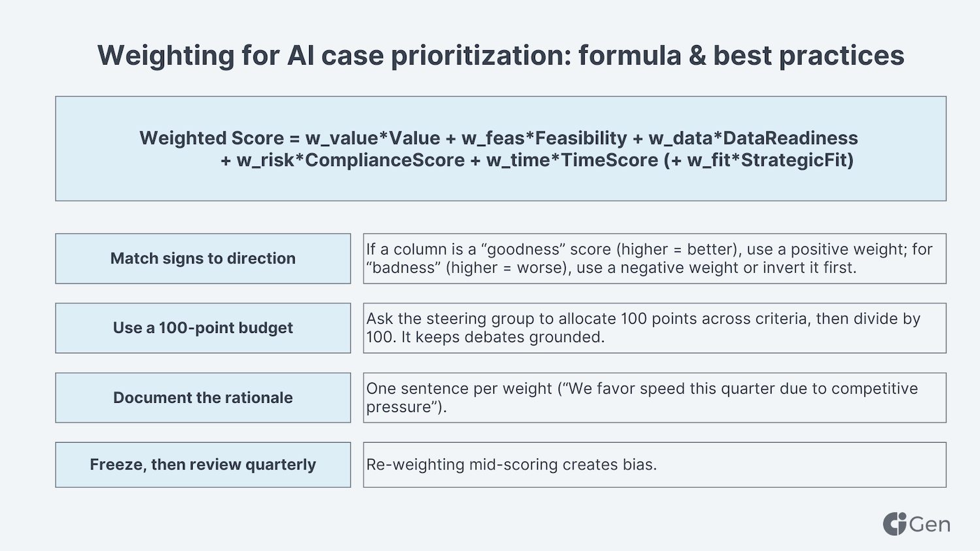The image size is (980, 551).
Task: Click w_time*TimeScore term in formula
Action: click(x=572, y=161)
